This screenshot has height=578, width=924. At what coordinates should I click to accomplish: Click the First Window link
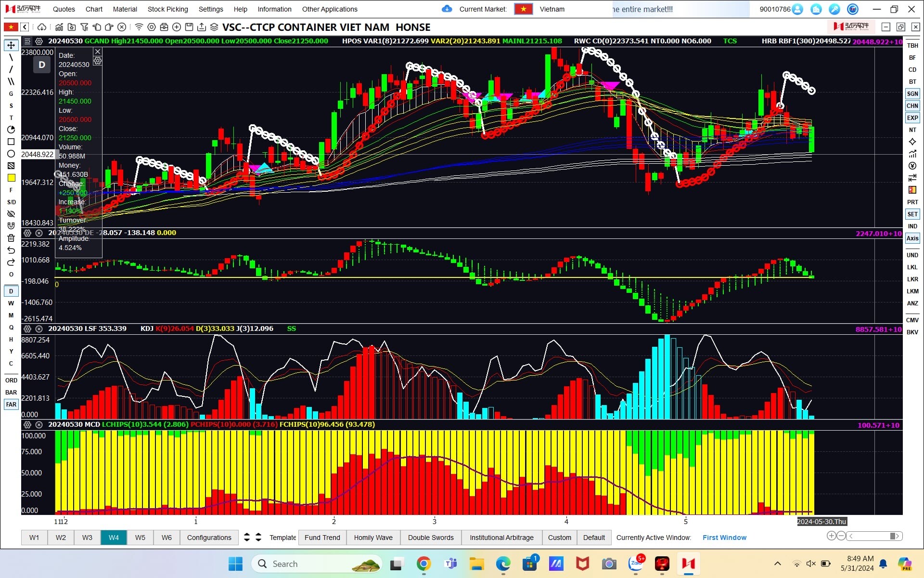[x=724, y=538]
